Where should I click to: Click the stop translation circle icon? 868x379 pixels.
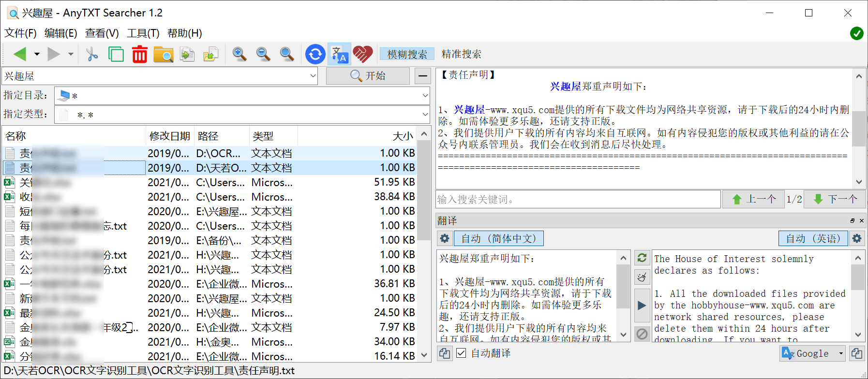pos(642,334)
